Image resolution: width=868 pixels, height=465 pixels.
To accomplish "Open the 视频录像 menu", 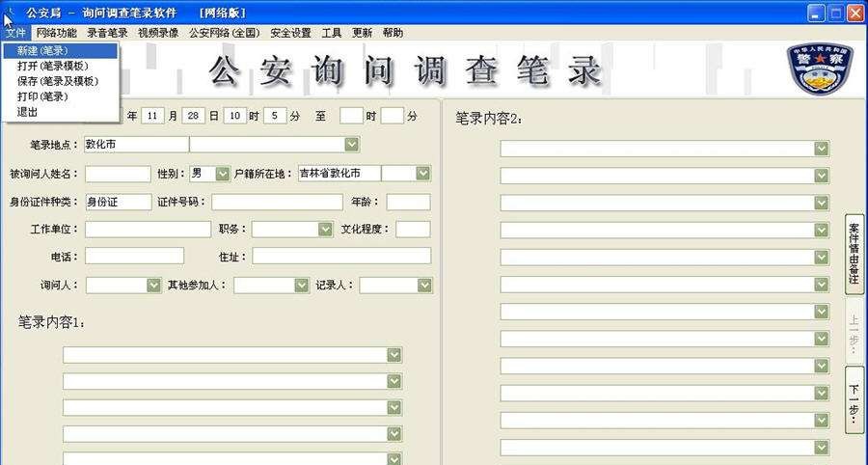I will [x=158, y=33].
